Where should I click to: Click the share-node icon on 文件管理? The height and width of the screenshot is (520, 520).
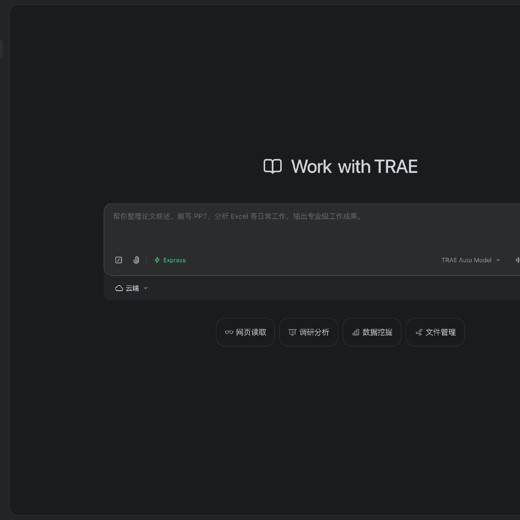point(419,332)
